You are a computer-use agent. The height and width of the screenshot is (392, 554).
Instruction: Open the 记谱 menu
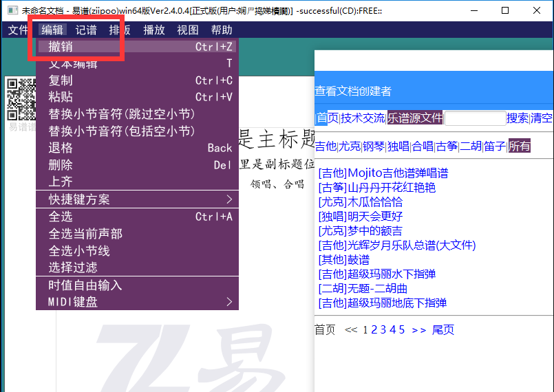86,30
